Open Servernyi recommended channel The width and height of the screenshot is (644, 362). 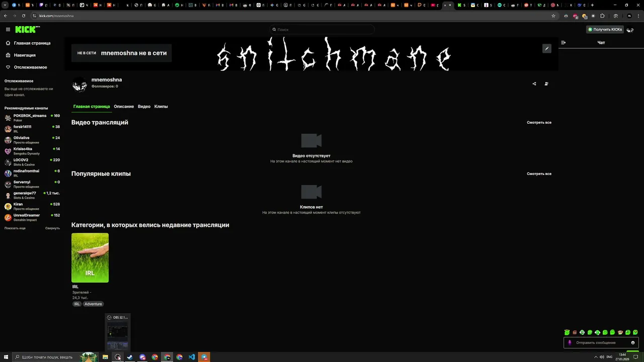coord(32,184)
